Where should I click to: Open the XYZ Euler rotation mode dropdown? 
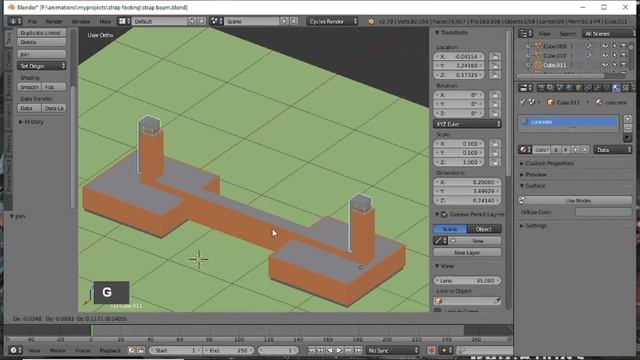pyautogui.click(x=467, y=124)
